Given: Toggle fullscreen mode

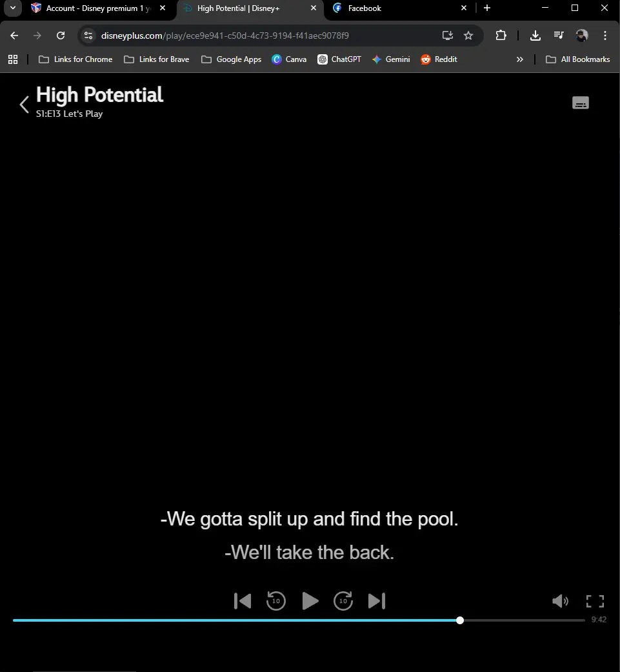Looking at the screenshot, I should (x=595, y=601).
